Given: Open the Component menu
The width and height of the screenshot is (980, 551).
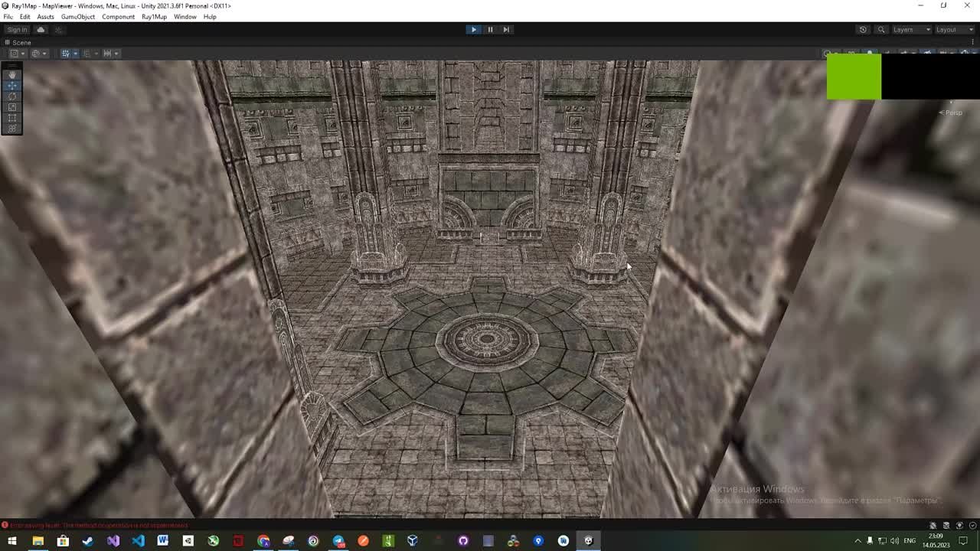Looking at the screenshot, I should (118, 17).
